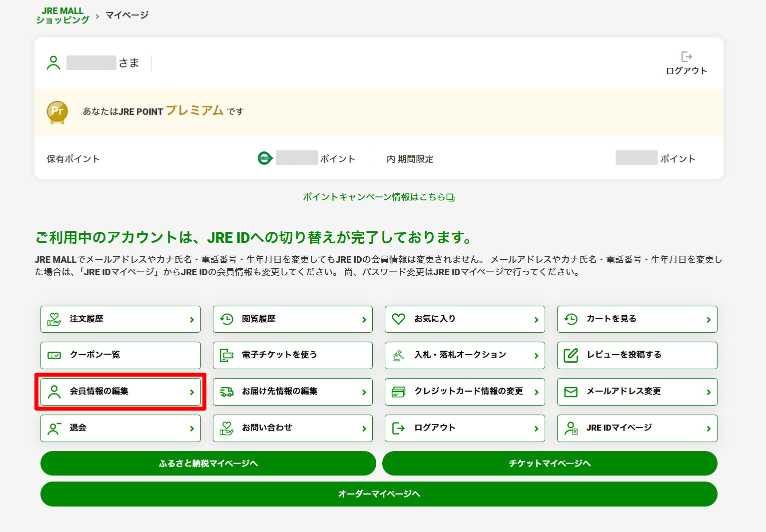Click the chevron on the 入札・落札オークション button
Image resolution: width=766 pixels, height=532 pixels.
536,356
